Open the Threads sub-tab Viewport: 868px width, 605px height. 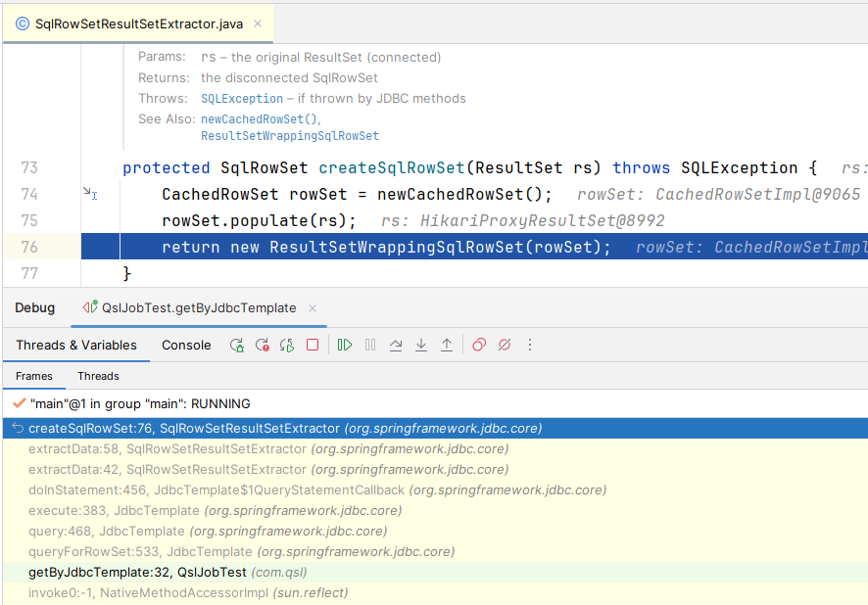click(98, 376)
